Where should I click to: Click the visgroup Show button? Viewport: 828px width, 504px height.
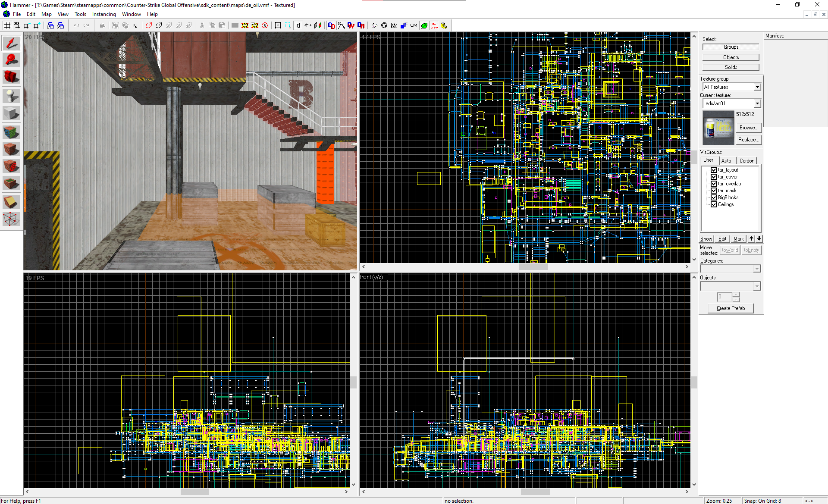click(x=706, y=239)
